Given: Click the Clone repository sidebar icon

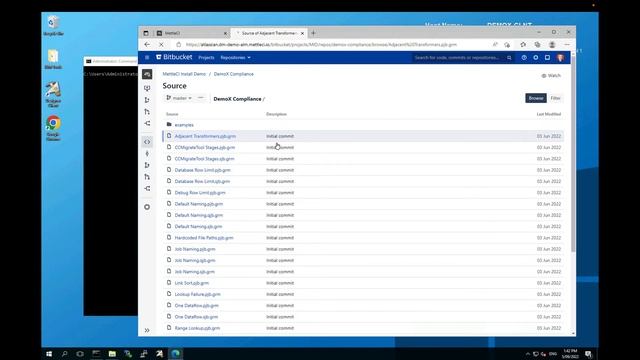Looking at the screenshot, I should click(147, 88).
